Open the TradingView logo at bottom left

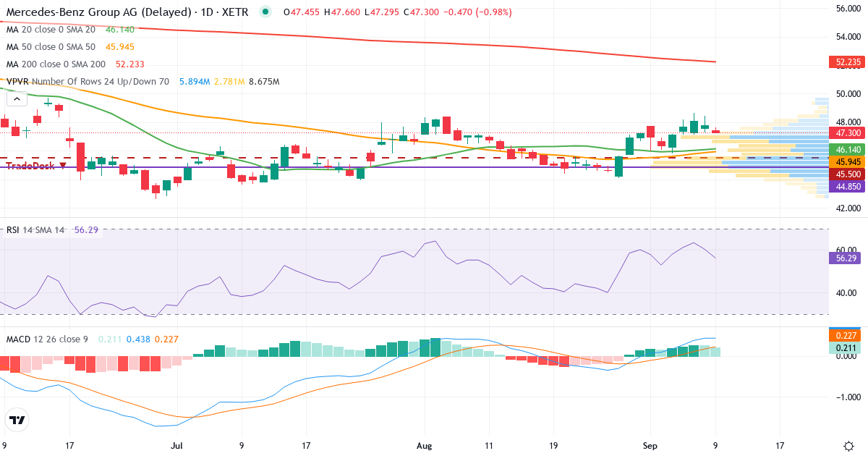point(17,420)
